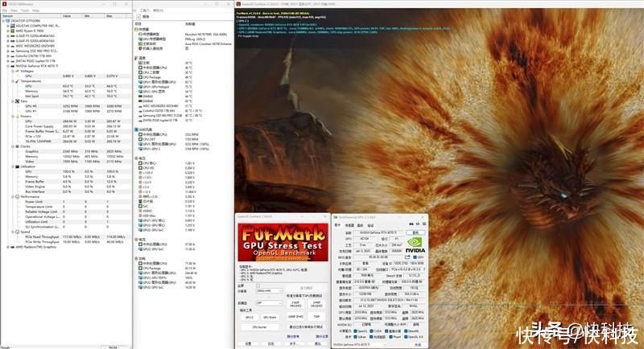Open the Help menu in HWMonitor

point(35,10)
